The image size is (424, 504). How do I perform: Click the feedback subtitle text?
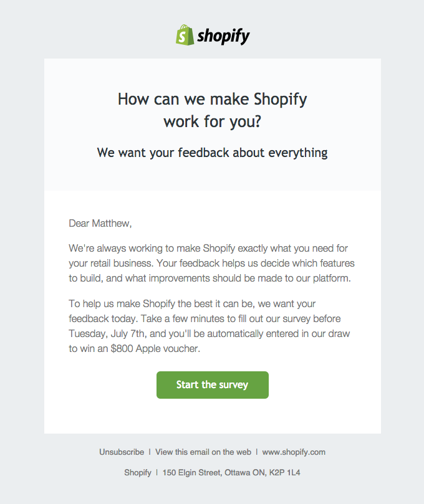tap(212, 153)
